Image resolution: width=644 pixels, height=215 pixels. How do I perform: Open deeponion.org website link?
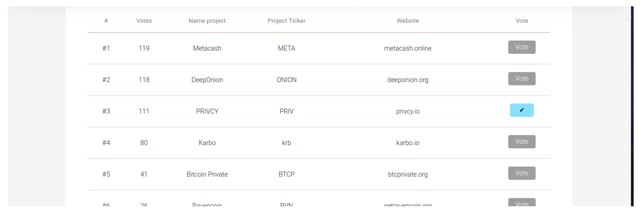pyautogui.click(x=408, y=80)
